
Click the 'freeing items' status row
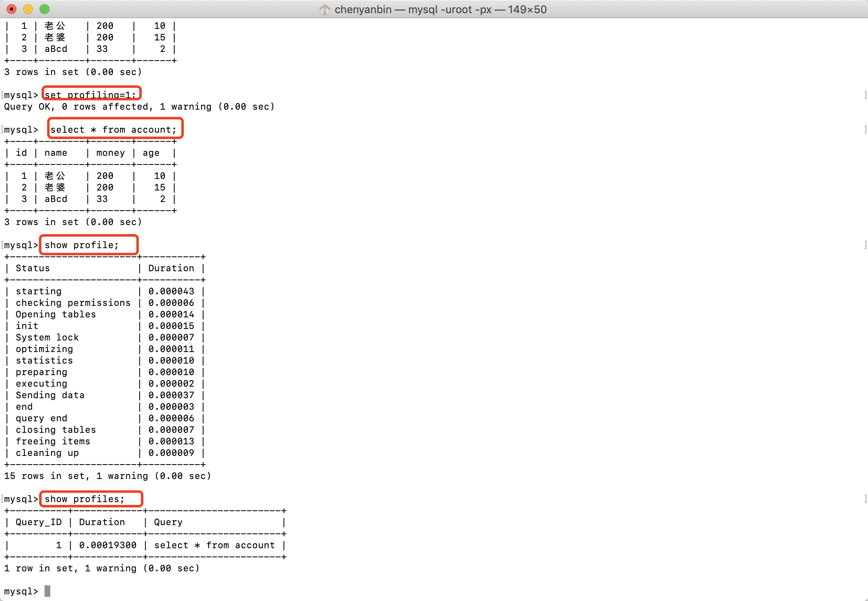click(105, 441)
